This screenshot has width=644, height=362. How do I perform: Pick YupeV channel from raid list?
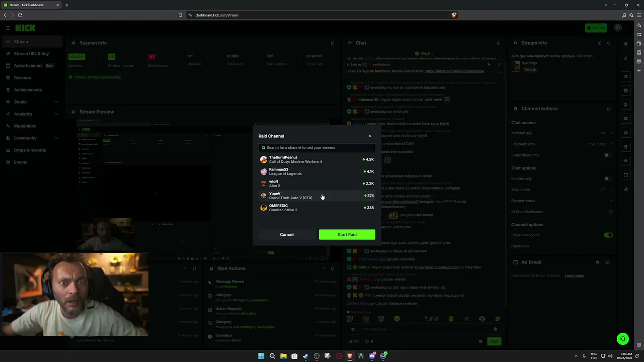pos(317,196)
